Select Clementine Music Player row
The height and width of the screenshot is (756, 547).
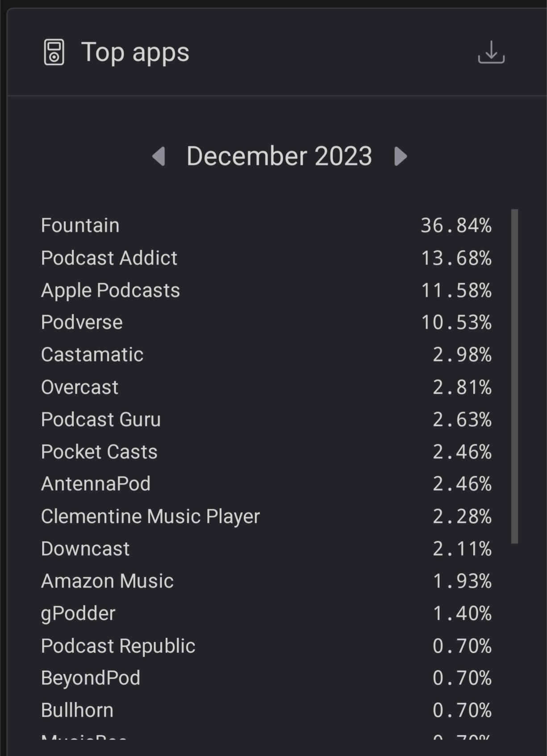(x=266, y=517)
